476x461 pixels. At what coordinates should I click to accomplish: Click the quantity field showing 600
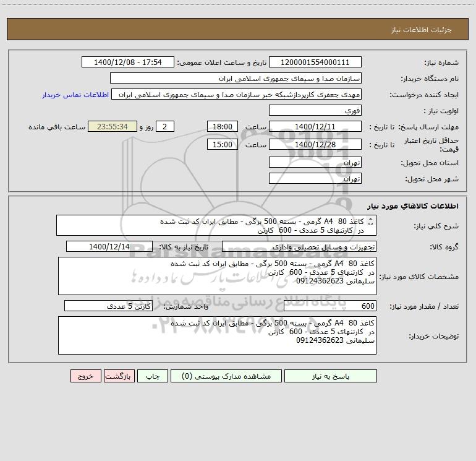[330, 306]
